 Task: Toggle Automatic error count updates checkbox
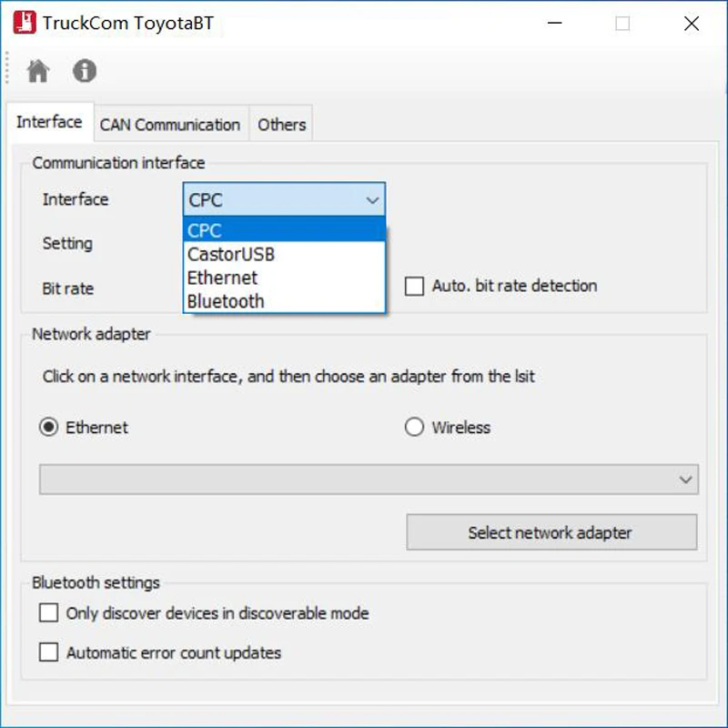tap(49, 652)
